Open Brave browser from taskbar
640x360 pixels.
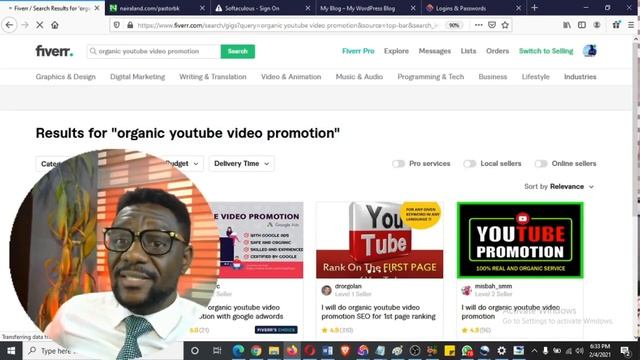[345, 351]
